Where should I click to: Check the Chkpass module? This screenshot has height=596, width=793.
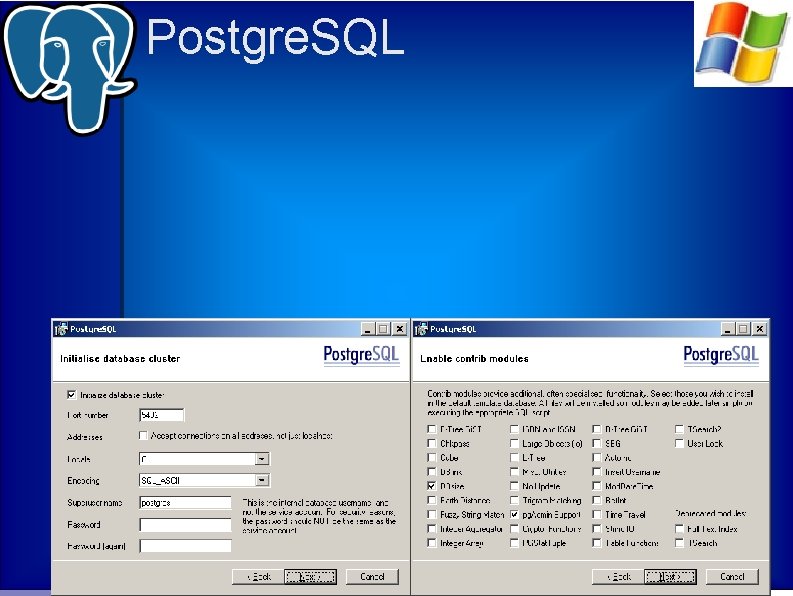pos(431,443)
